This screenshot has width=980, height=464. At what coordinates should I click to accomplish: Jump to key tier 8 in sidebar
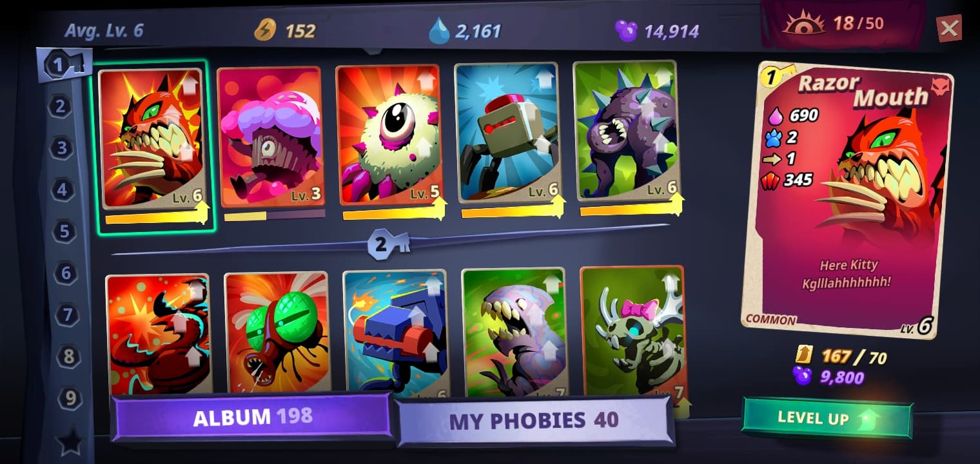click(x=68, y=356)
